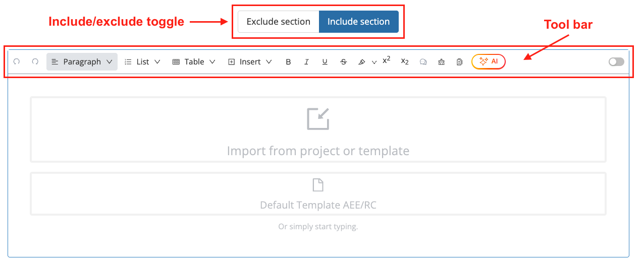Viewport: 644px width, 264px height.
Task: Select Include section option
Action: 358,22
